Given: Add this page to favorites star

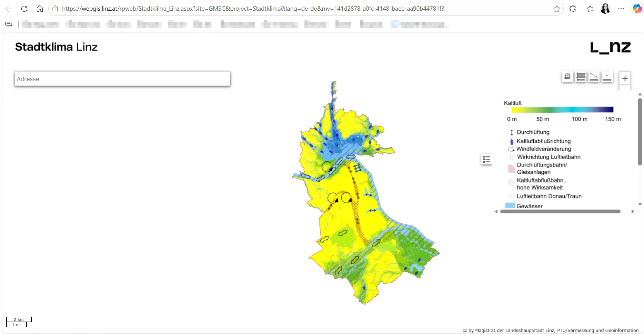Looking at the screenshot, I should pos(557,9).
